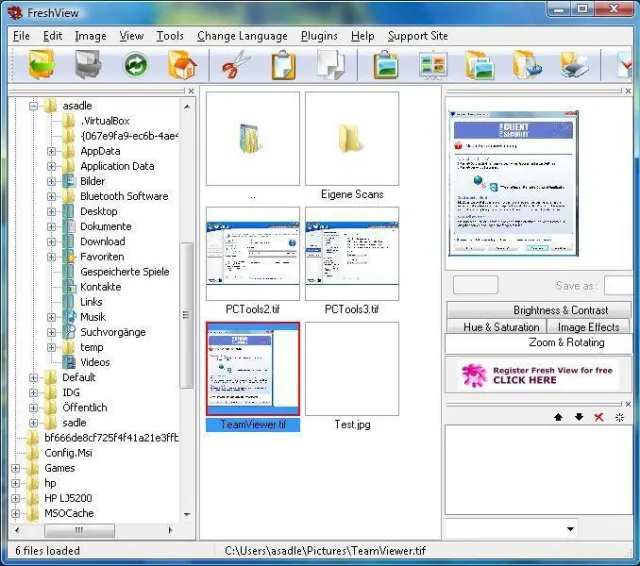Select the PCTools2.tif thumbnail
The width and height of the screenshot is (640, 566).
click(x=252, y=253)
